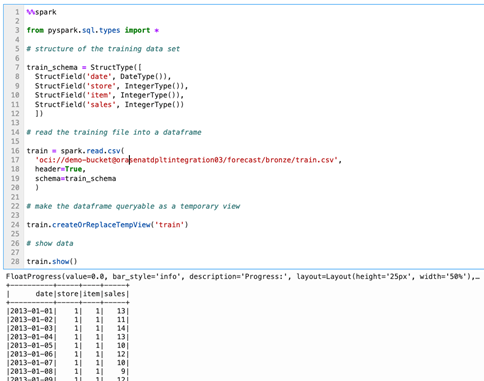Click the closing '])' on line 12
Screen dimensions: 484x381
[x=39, y=114]
